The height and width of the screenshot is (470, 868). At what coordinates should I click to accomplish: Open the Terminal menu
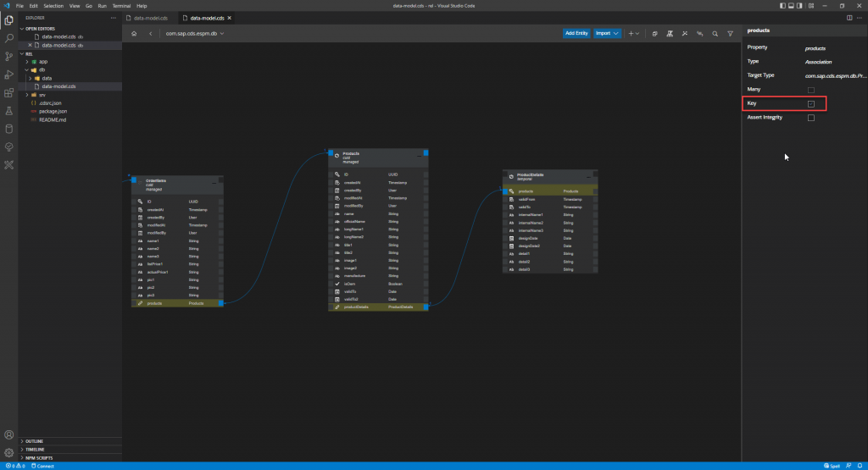pos(121,6)
